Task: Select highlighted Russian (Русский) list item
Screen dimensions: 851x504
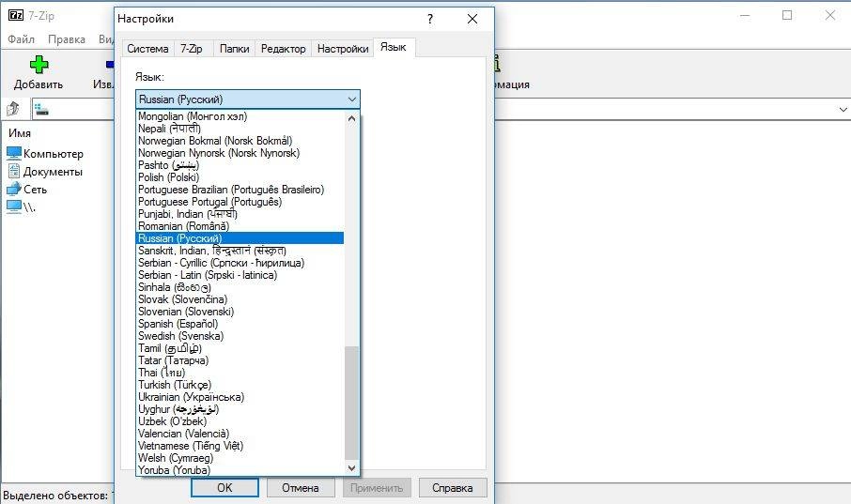Action: (240, 238)
